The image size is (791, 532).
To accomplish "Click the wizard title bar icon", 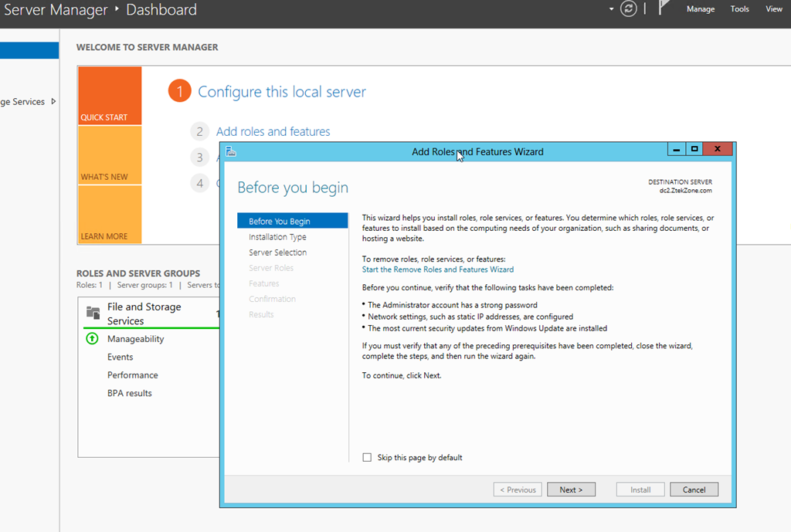I will (x=231, y=151).
